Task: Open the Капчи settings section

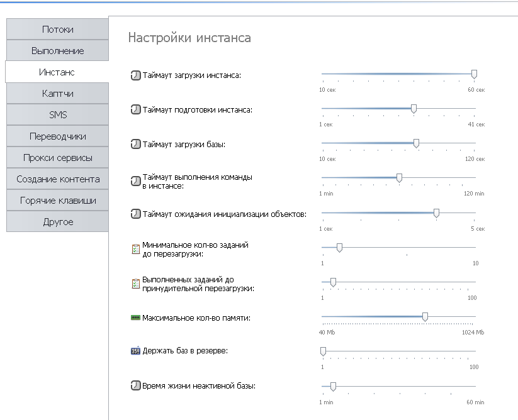Action: [57, 94]
